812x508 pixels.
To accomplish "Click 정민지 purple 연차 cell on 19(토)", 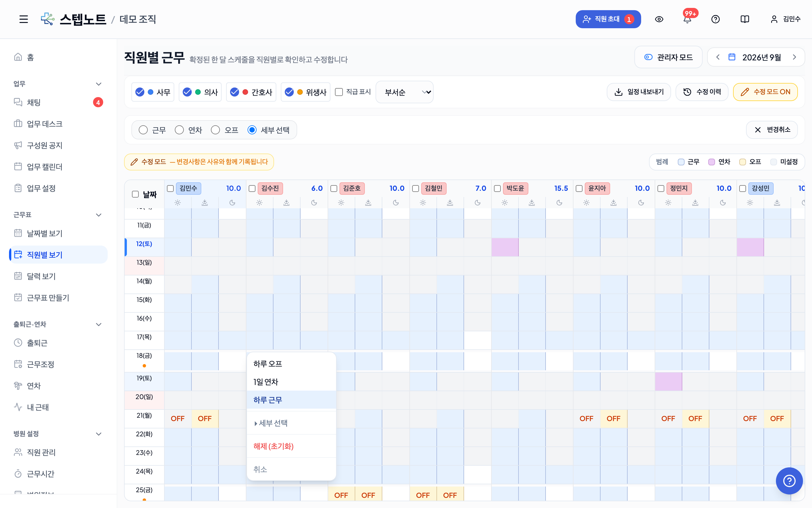I will (x=668, y=382).
